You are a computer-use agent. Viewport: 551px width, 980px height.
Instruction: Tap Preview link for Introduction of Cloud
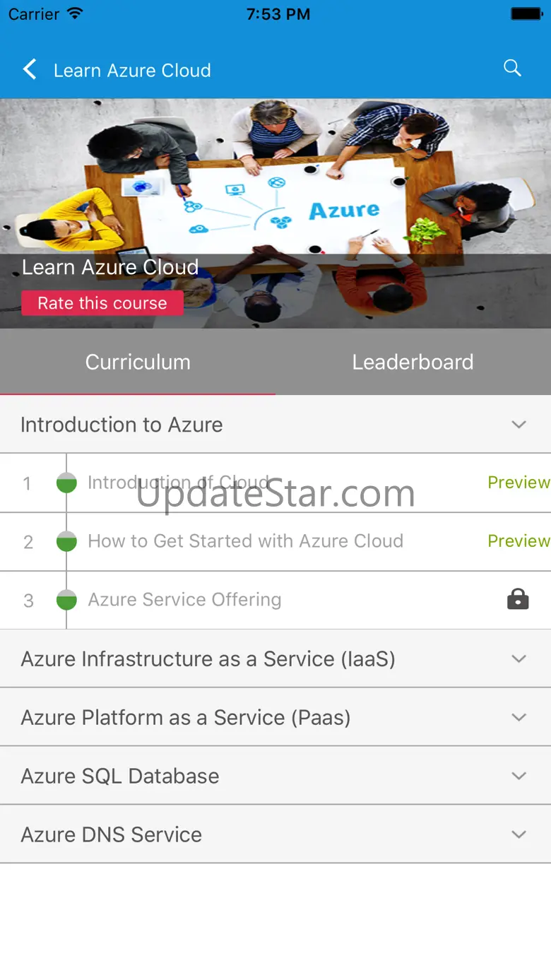(519, 483)
